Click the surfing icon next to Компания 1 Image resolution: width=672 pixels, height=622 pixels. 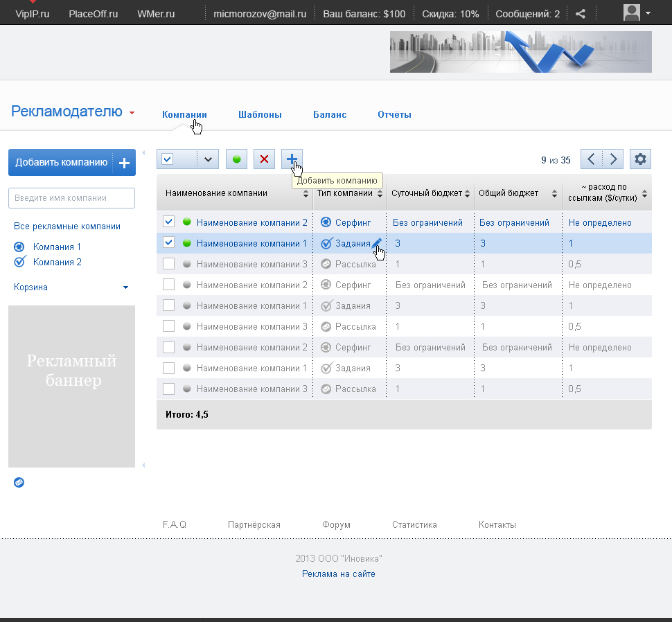[19, 247]
